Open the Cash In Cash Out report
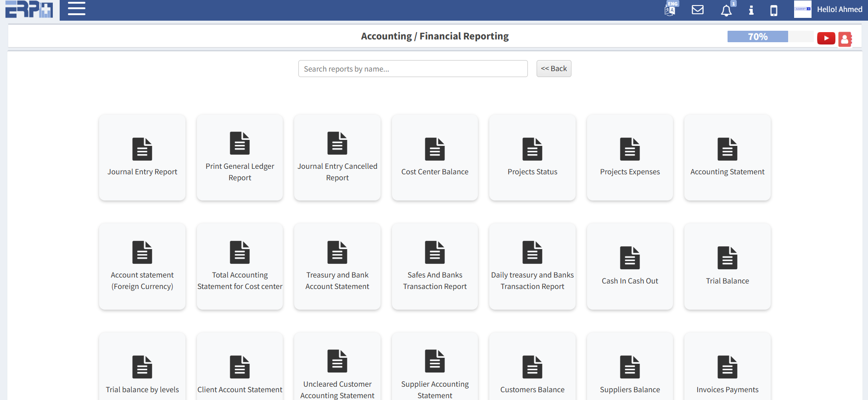The image size is (868, 400). (x=630, y=267)
